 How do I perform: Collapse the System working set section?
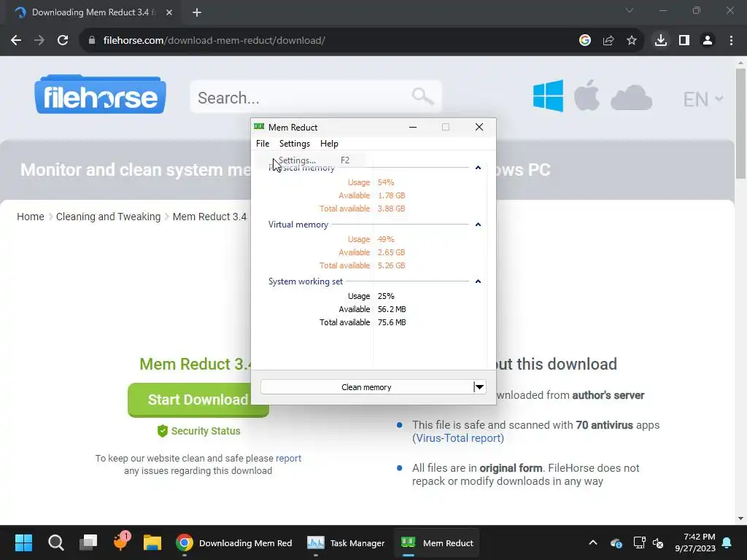pos(478,281)
